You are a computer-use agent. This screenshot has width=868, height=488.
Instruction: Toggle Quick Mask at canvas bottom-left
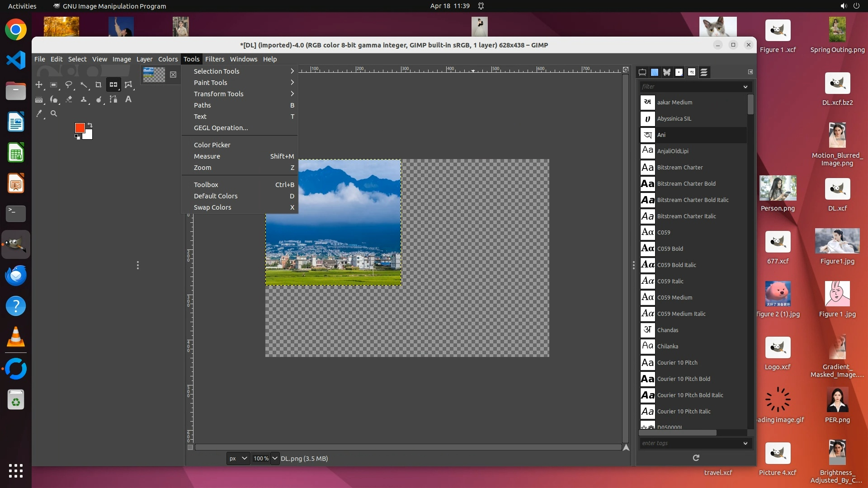coord(190,447)
